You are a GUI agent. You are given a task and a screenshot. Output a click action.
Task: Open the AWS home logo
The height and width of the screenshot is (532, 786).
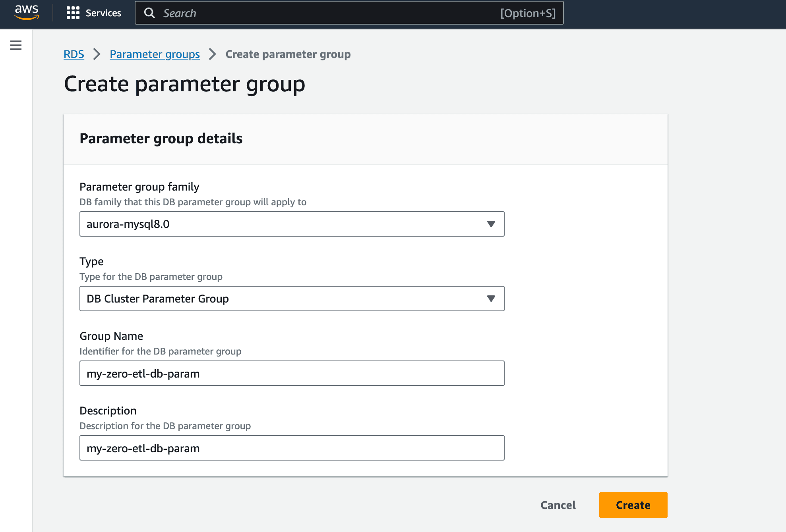pos(27,13)
